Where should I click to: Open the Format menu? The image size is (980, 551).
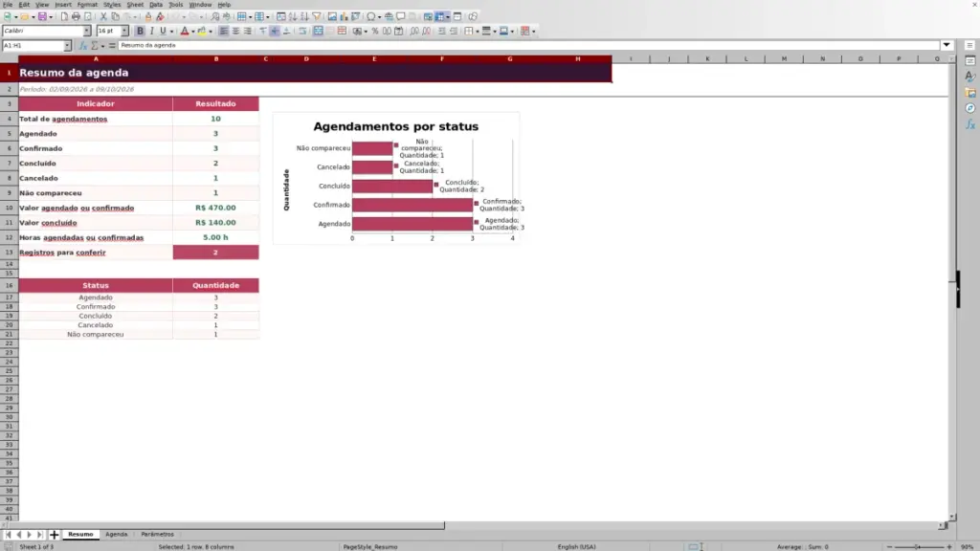click(x=87, y=5)
